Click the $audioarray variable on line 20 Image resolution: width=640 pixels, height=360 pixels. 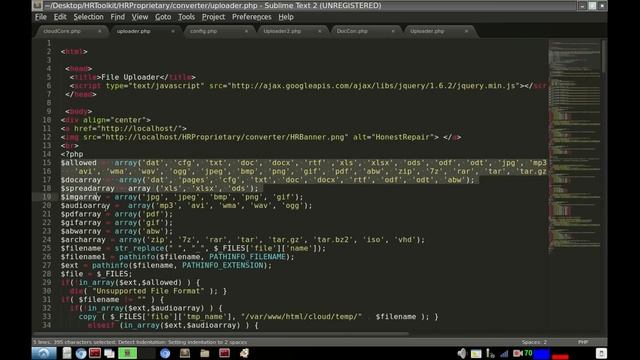tap(85, 206)
